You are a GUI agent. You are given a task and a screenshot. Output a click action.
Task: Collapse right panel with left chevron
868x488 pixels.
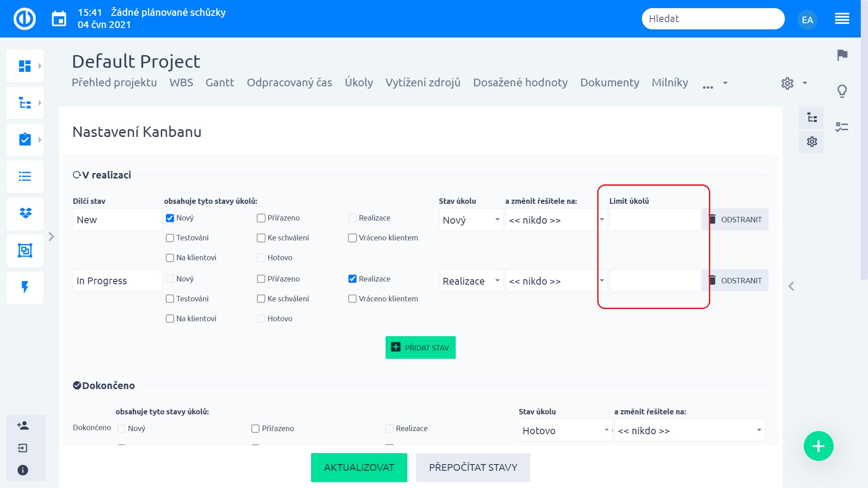click(x=791, y=286)
